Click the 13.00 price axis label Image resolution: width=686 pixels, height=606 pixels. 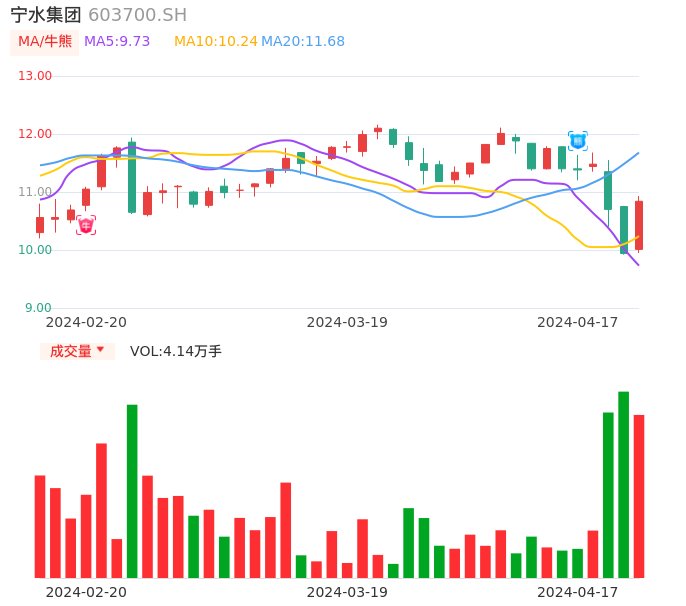(x=35, y=76)
